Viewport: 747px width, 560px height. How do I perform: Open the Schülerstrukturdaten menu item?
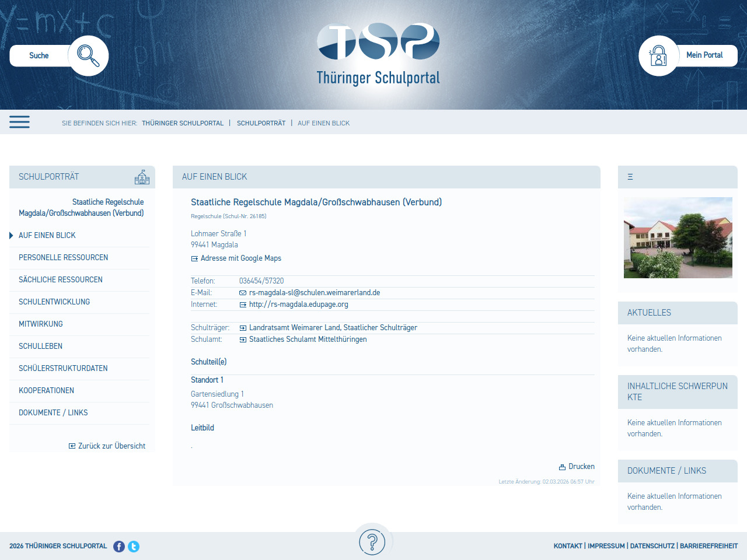point(63,368)
